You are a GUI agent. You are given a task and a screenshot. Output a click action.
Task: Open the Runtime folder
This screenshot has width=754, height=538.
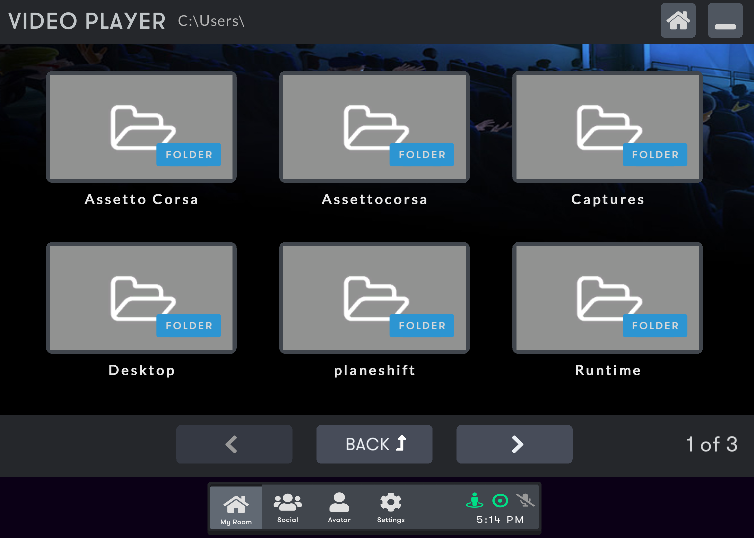608,298
